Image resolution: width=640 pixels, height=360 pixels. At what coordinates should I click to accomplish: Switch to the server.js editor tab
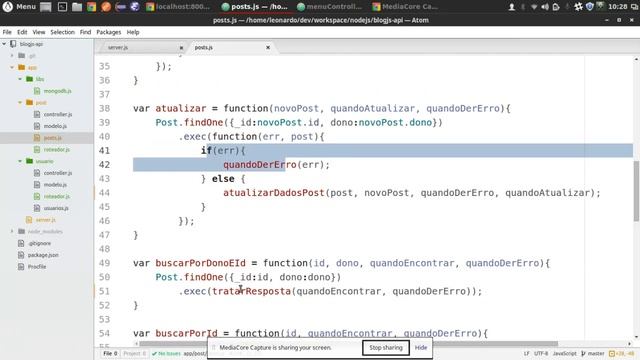pos(118,47)
